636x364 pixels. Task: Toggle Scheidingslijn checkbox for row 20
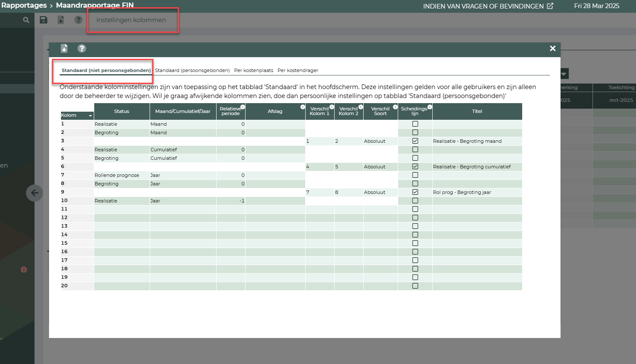pos(415,286)
